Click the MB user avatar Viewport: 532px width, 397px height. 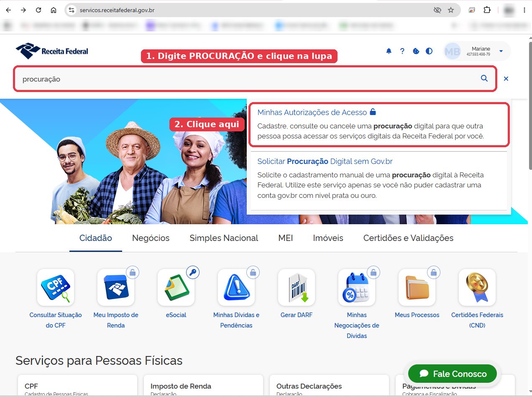tap(452, 51)
